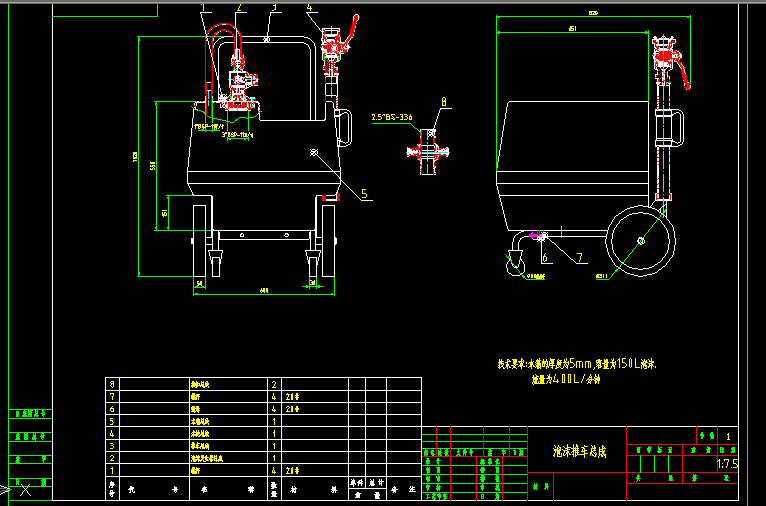Click the magenta fitting near callout 6
Image resolution: width=766 pixels, height=506 pixels.
(x=538, y=236)
